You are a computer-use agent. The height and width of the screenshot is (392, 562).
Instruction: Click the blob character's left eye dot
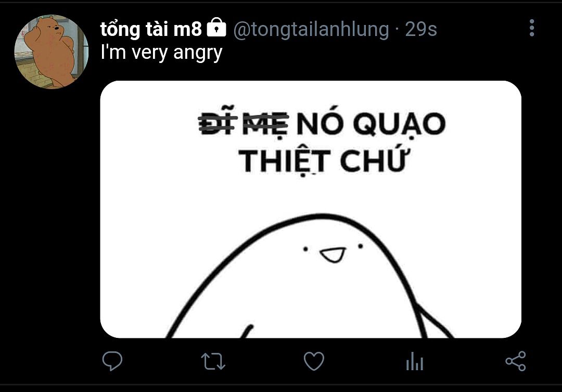tap(305, 249)
